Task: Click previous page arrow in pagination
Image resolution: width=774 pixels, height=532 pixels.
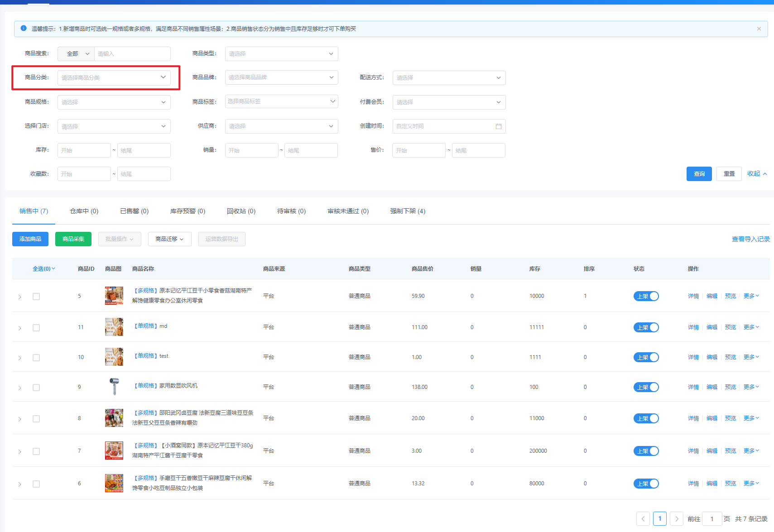Action: 643,519
